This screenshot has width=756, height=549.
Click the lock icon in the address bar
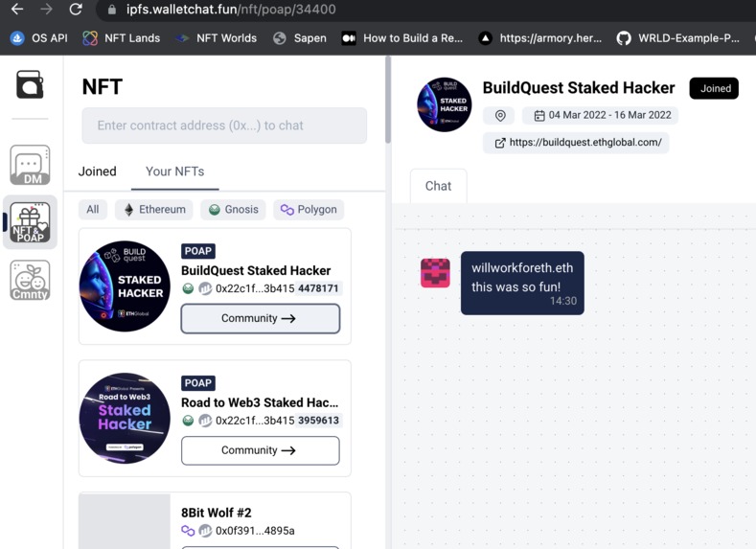coord(112,10)
